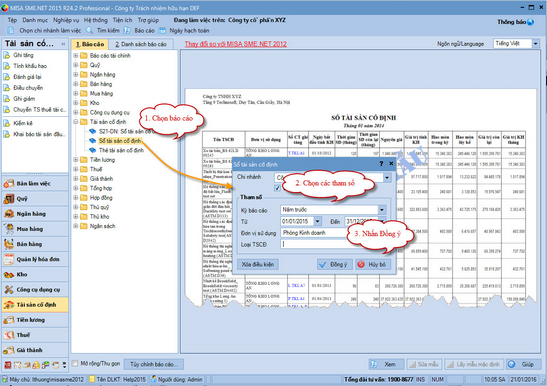
Task: Open the Nghiệp vụ menu
Action: coord(66,20)
